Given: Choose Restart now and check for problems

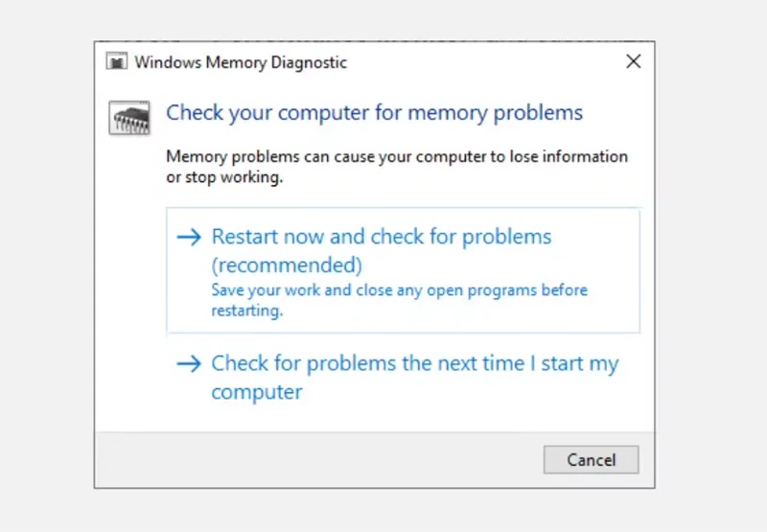Looking at the screenshot, I should coord(382,237).
